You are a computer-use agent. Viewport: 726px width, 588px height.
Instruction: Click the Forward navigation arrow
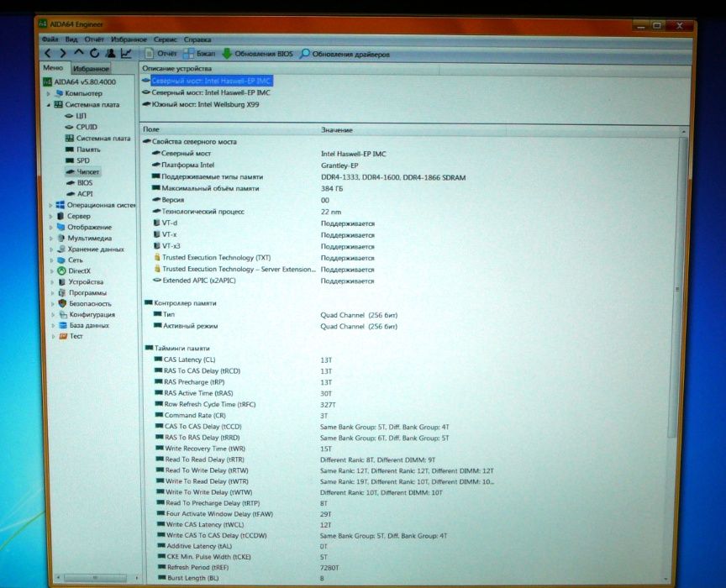pos(62,54)
